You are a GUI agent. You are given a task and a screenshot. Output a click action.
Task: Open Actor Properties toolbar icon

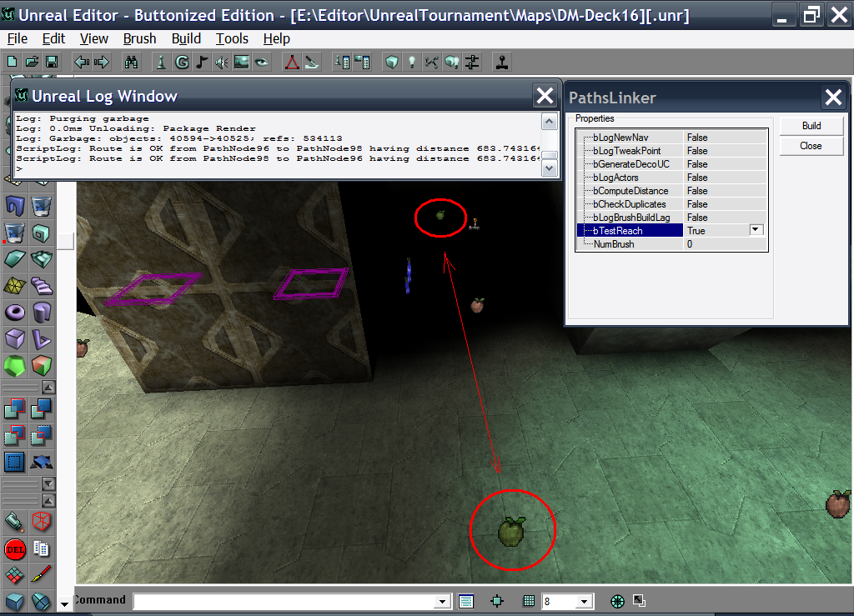(342, 62)
